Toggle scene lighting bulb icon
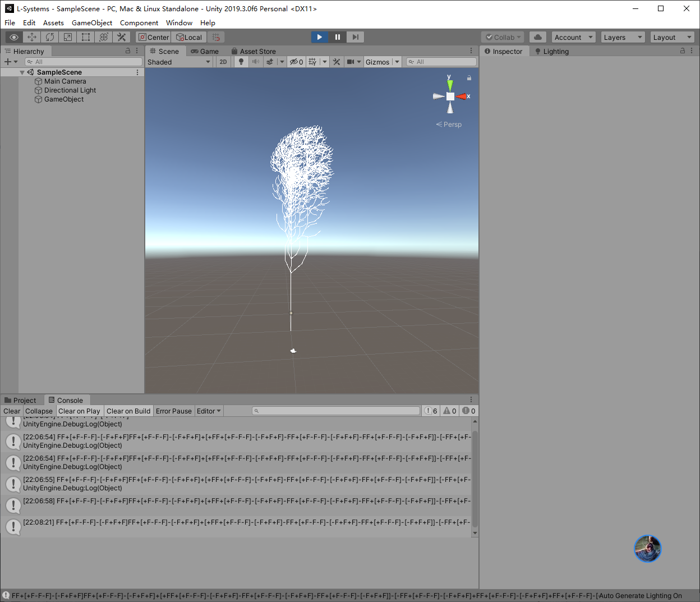The image size is (700, 602). 241,62
